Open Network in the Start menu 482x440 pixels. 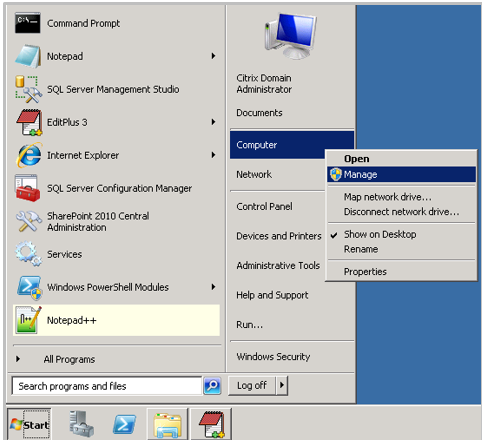point(254,174)
